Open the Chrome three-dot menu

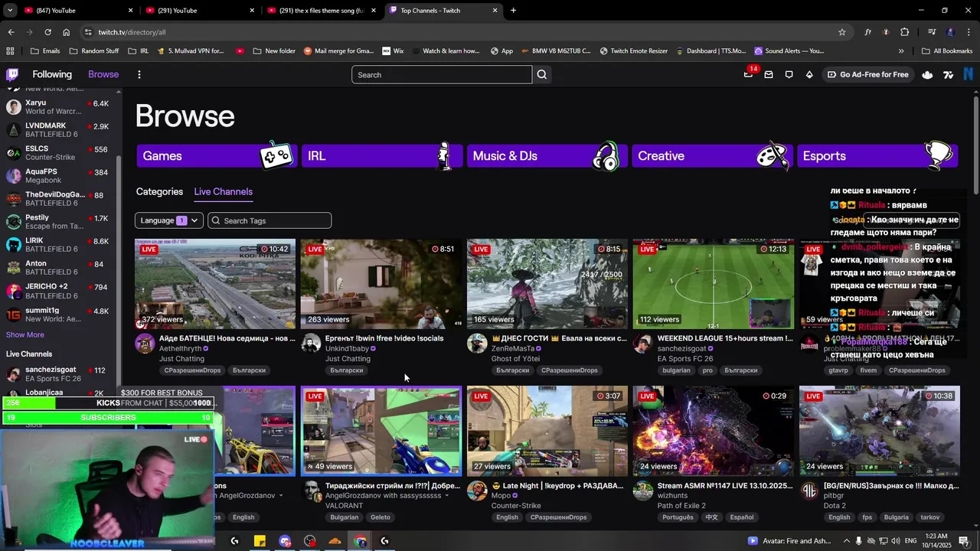(x=969, y=32)
